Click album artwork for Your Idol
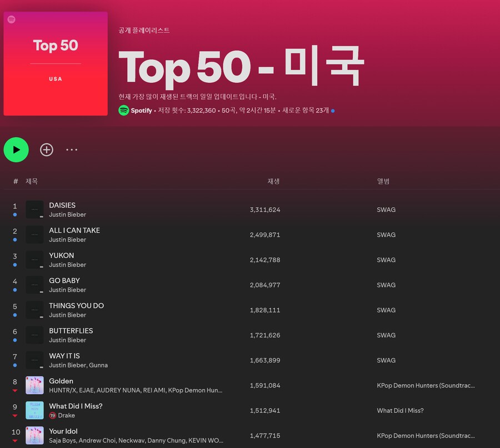The width and height of the screenshot is (500, 448). tap(34, 436)
